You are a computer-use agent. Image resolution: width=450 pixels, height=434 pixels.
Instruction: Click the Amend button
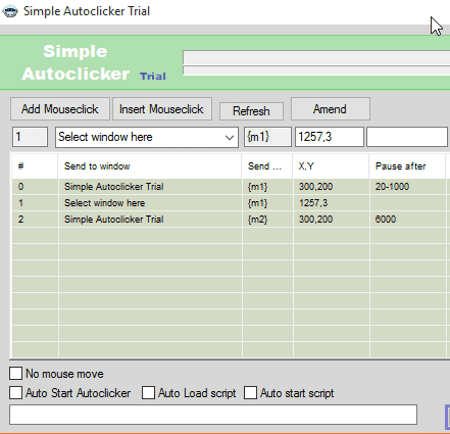[330, 109]
